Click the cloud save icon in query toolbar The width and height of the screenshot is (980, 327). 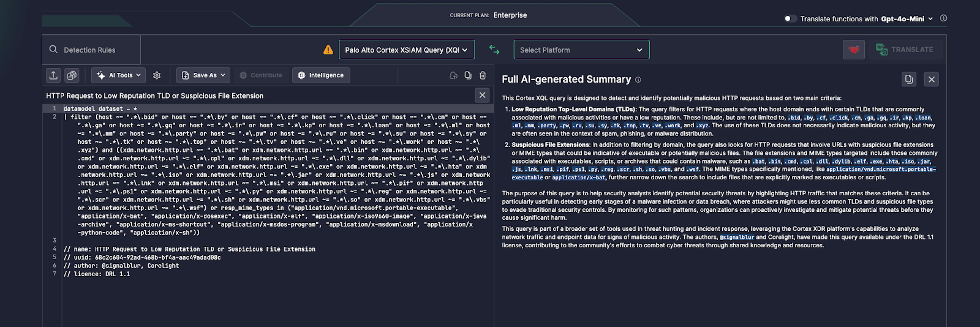pyautogui.click(x=453, y=75)
